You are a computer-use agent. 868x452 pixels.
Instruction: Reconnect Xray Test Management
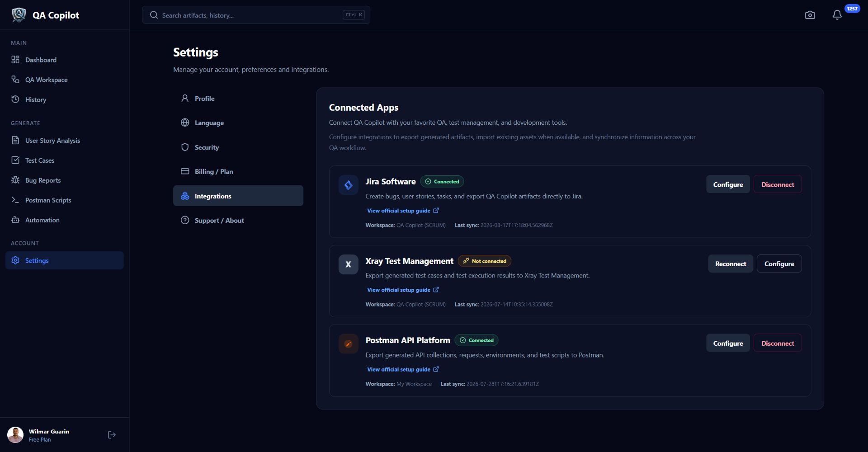(x=731, y=264)
